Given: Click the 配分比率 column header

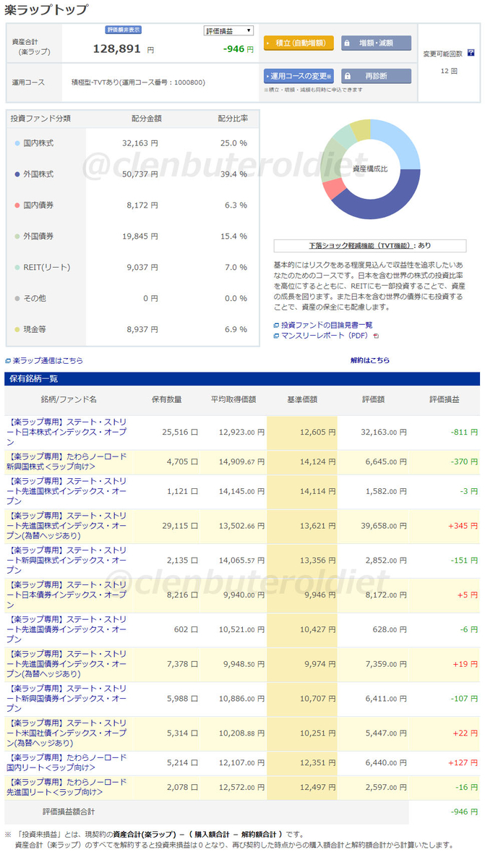Looking at the screenshot, I should [233, 119].
